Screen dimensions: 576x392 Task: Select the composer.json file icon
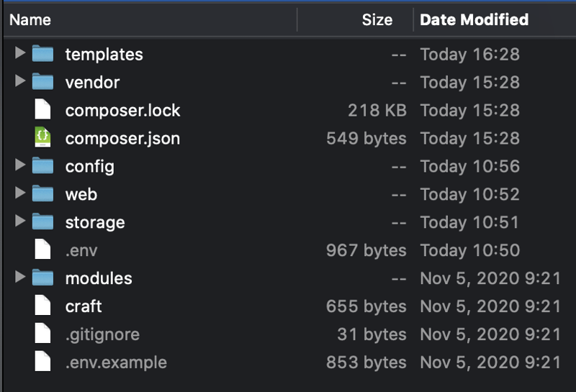tap(43, 138)
